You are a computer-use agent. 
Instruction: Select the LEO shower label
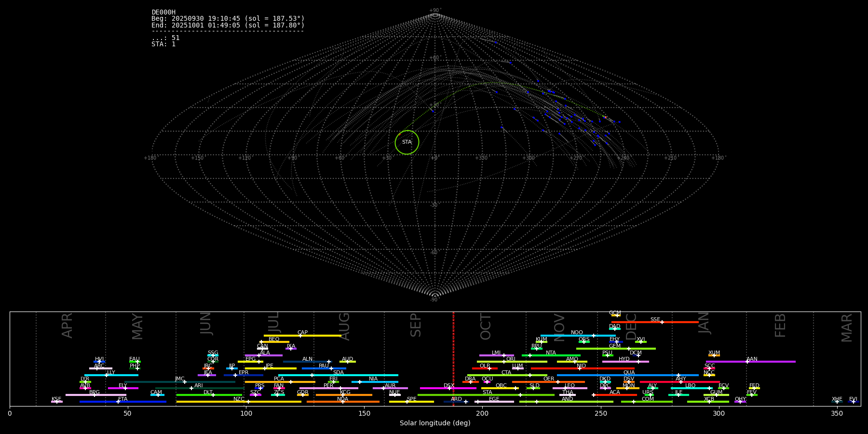(570, 386)
